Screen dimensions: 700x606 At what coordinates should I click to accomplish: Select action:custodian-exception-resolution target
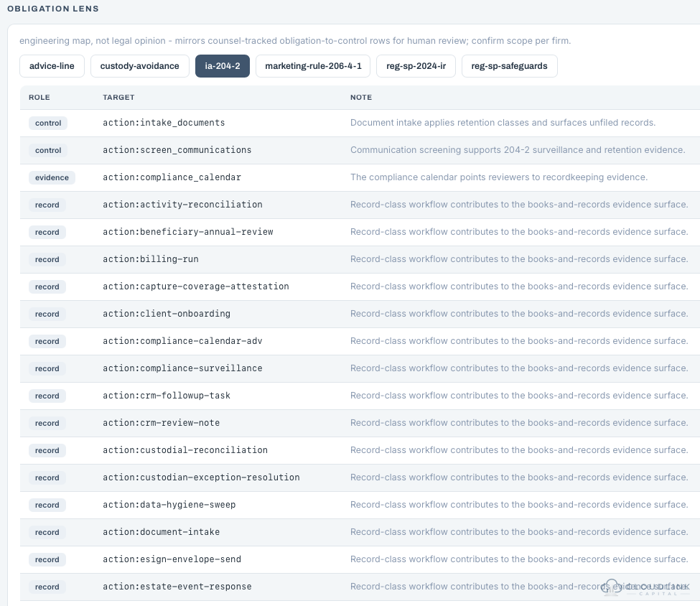pos(201,477)
